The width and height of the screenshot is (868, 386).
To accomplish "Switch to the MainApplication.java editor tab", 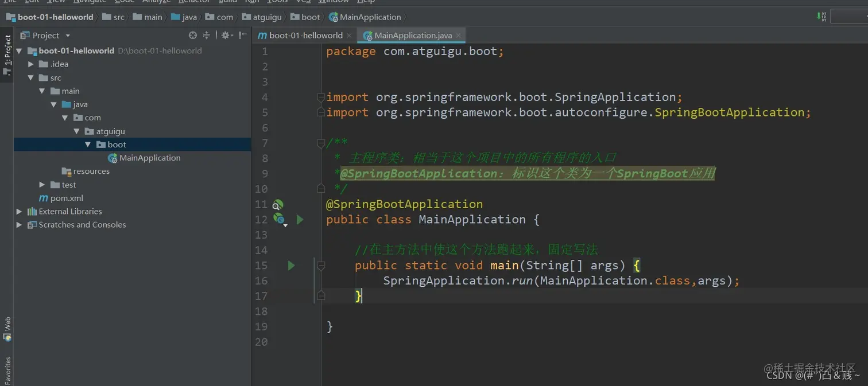I will (411, 36).
